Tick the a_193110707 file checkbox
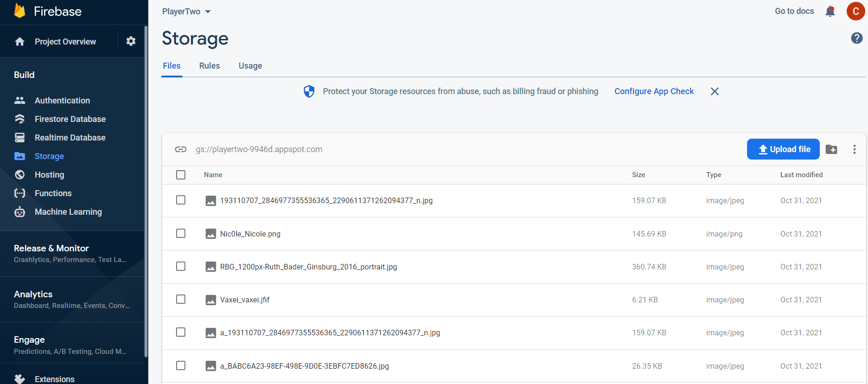Viewport: 868px width, 384px height. click(181, 332)
